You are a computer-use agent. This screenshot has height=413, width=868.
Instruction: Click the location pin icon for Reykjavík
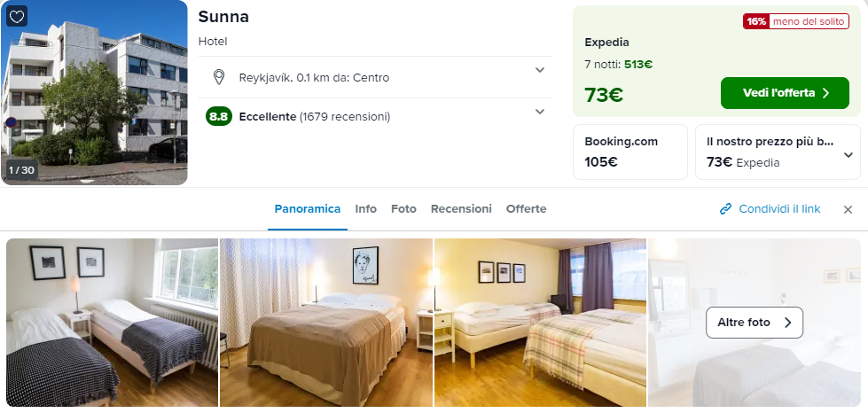(219, 77)
